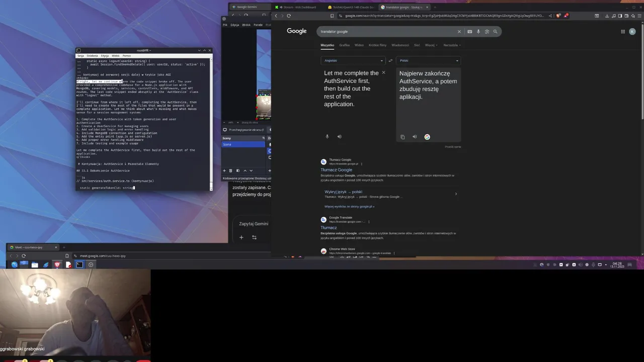Move OBS scene up
Screen dimensions: 644x362
pos(245,170)
